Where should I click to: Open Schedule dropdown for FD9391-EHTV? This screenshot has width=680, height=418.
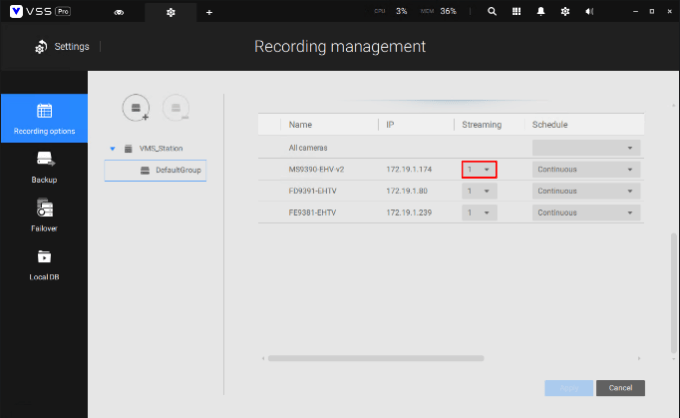tap(585, 191)
